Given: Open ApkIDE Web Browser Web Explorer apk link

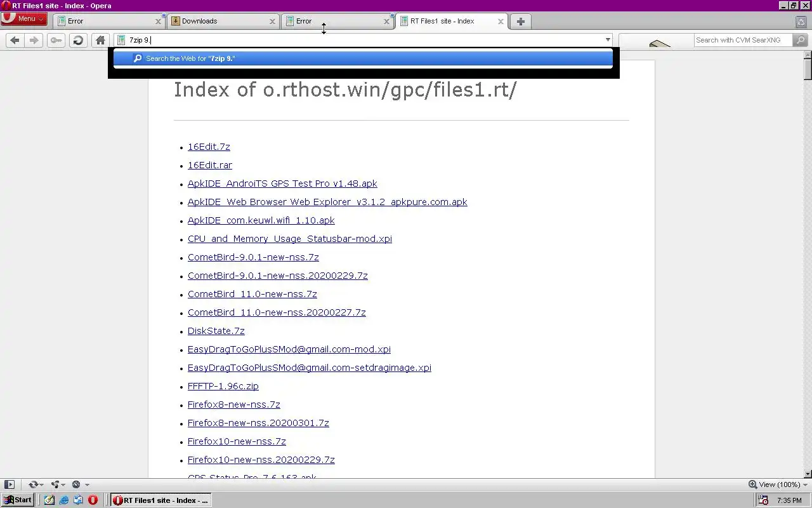Looking at the screenshot, I should click(x=327, y=202).
